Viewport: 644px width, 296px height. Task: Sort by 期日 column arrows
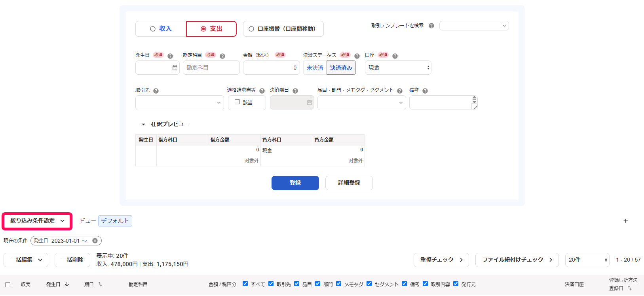pyautogui.click(x=100, y=284)
